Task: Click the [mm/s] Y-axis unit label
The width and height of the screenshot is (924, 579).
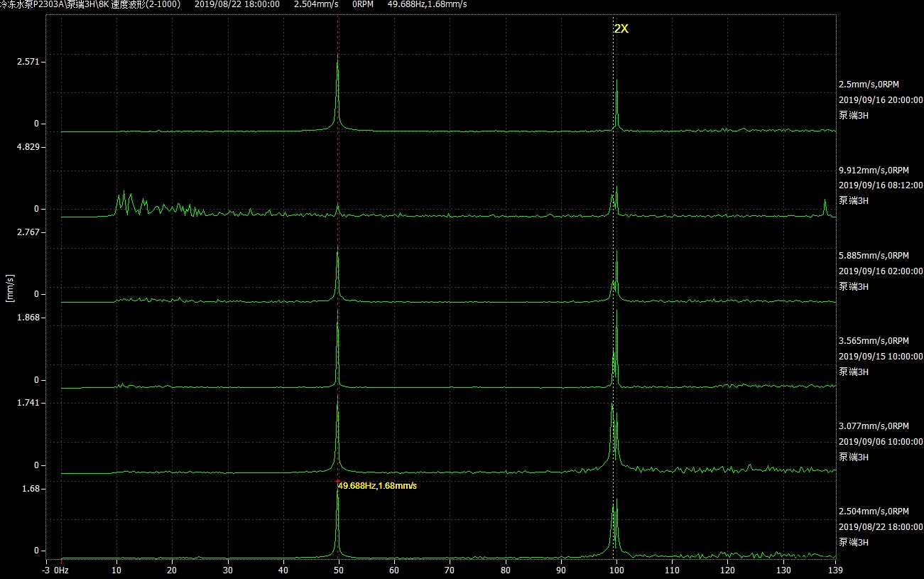Action: [9, 288]
